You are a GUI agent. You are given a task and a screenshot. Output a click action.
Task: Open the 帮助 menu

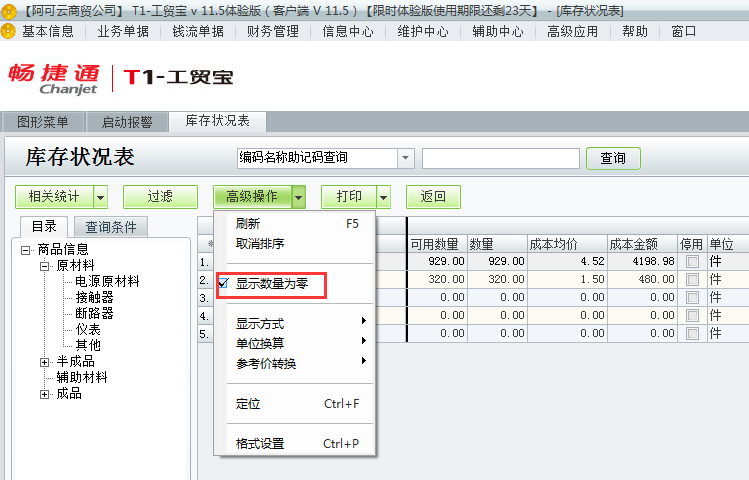pyautogui.click(x=635, y=32)
